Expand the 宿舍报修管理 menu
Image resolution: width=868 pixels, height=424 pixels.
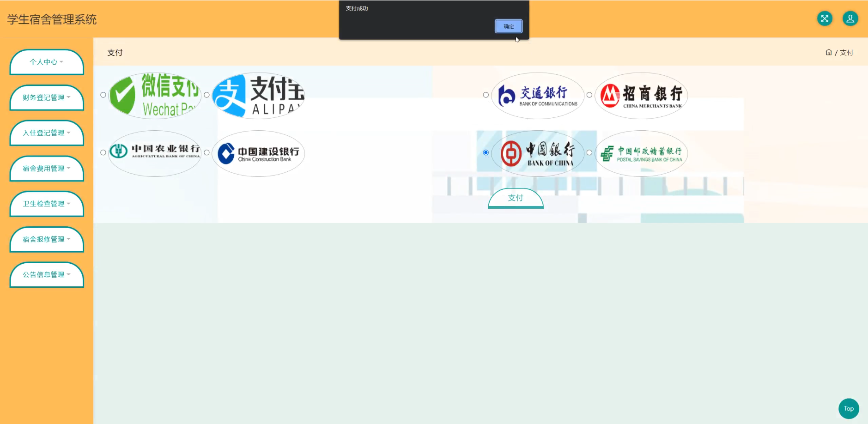[47, 239]
